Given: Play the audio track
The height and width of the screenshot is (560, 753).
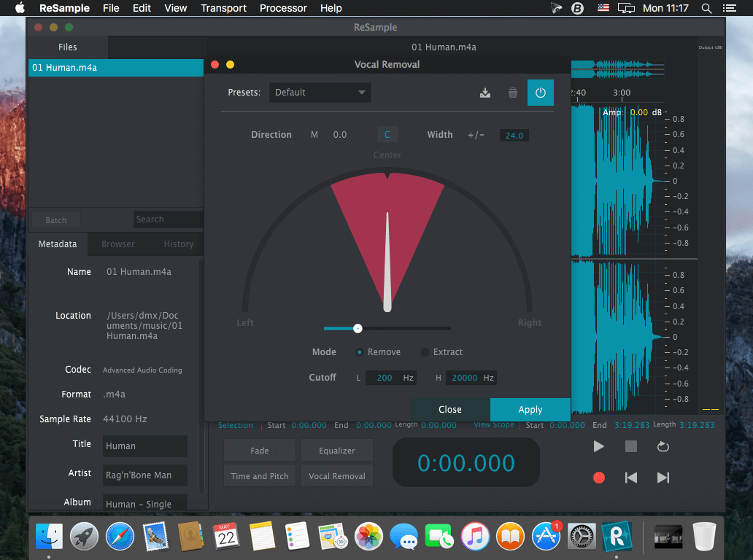Looking at the screenshot, I should click(x=598, y=447).
